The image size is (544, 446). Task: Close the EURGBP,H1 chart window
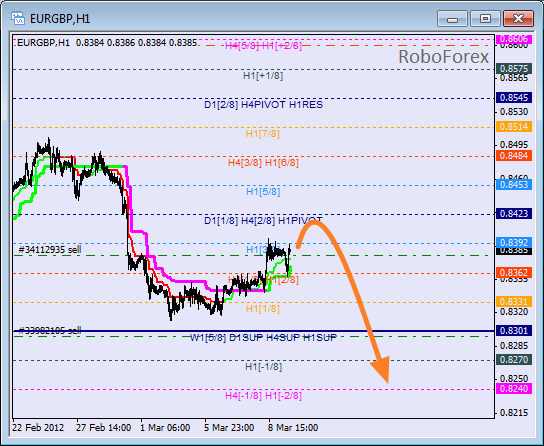pyautogui.click(x=518, y=18)
